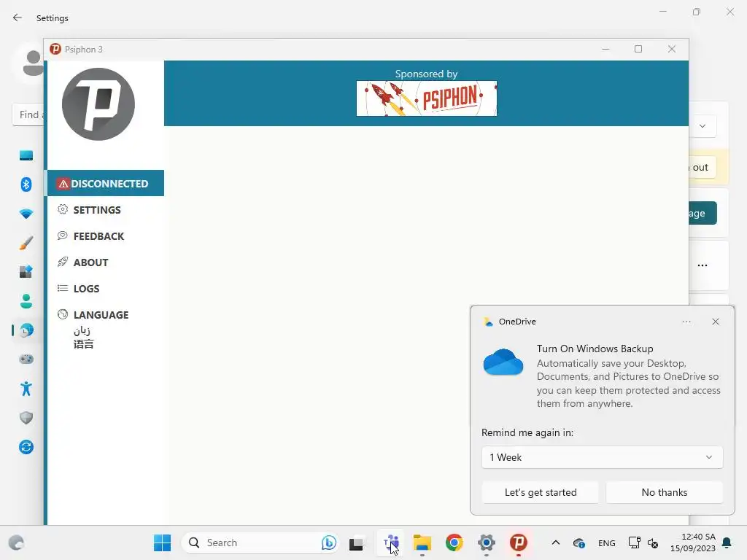747x560 pixels.
Task: Open Accounts category in Settings sidebar
Action: (x=26, y=301)
